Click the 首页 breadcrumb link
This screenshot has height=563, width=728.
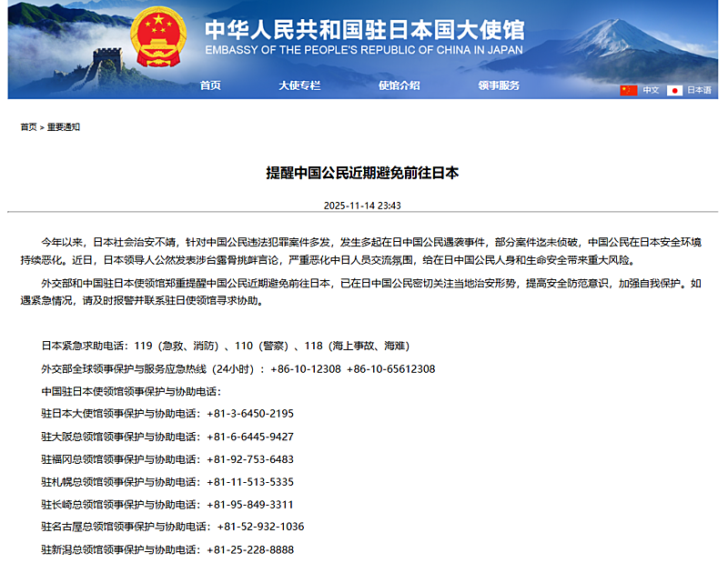coord(29,127)
